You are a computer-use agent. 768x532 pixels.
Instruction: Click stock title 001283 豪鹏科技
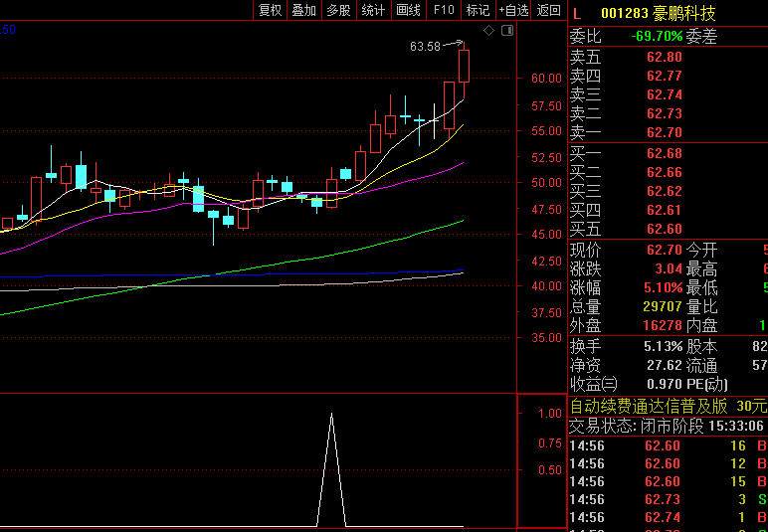coord(659,13)
